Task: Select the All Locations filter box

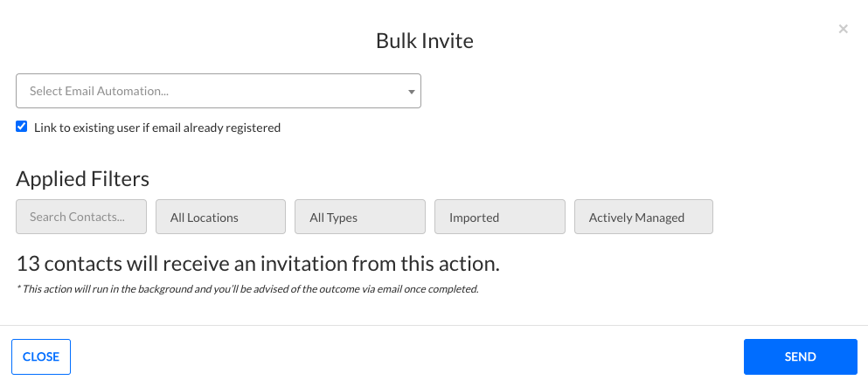Action: click(x=221, y=217)
